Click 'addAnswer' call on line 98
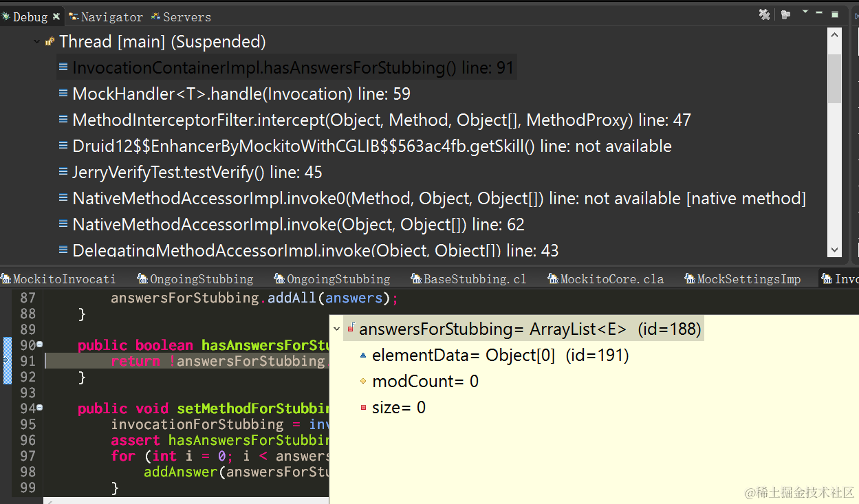 coord(181,472)
